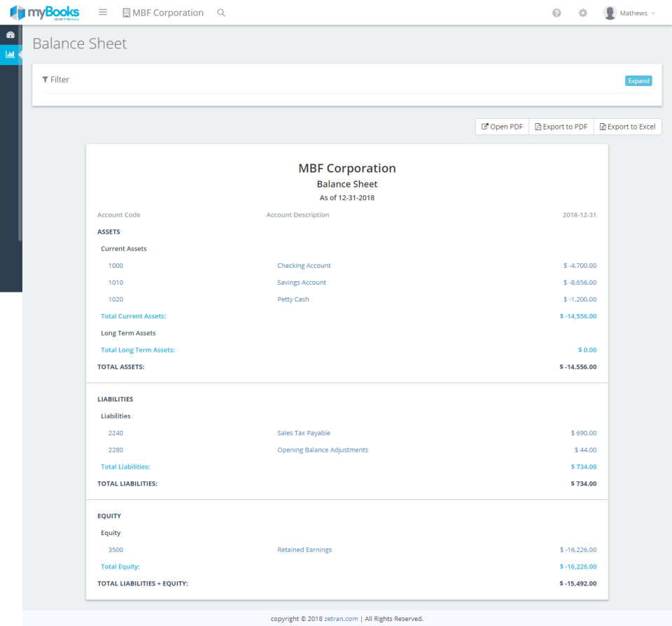672x626 pixels.
Task: Open account code 1000
Action: (x=115, y=266)
